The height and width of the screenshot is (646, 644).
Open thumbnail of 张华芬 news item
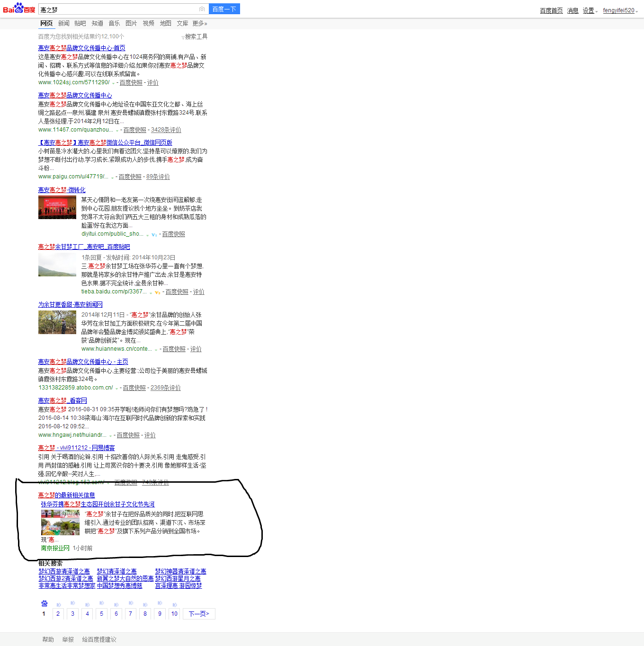[61, 522]
